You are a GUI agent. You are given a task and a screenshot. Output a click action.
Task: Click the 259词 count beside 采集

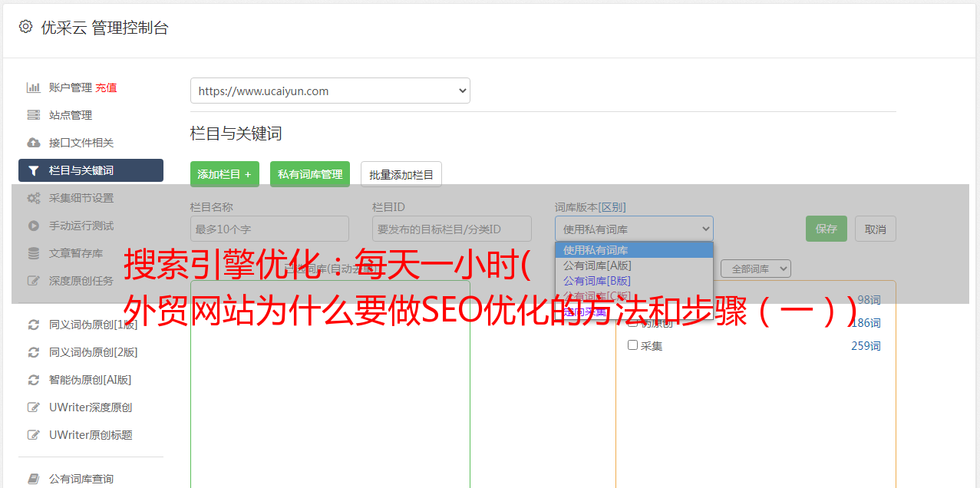[x=866, y=346]
